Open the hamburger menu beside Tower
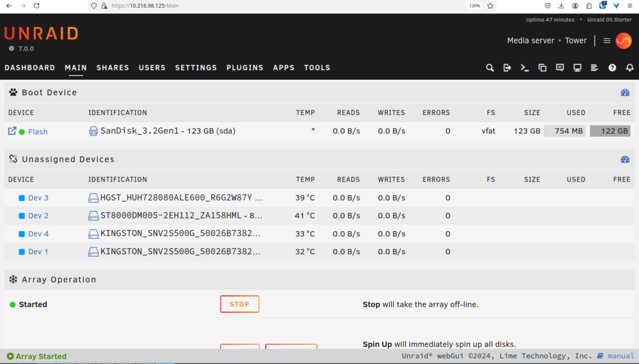This screenshot has height=364, width=639. point(607,41)
